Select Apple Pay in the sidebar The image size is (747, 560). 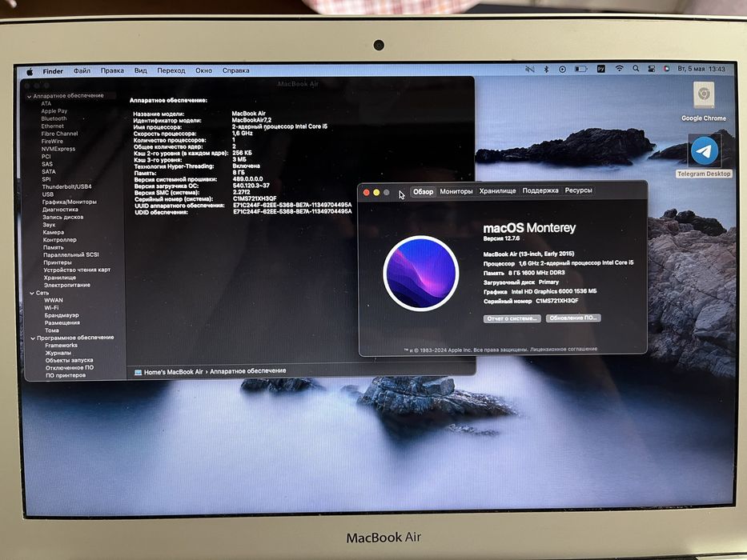pos(54,111)
